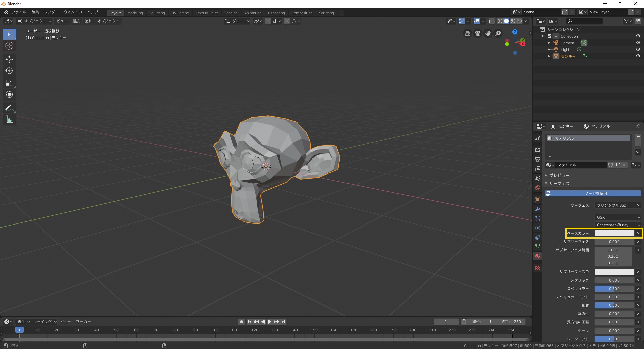Hide the Collection in outliner
Screen dimensions: 644x349
click(x=638, y=36)
